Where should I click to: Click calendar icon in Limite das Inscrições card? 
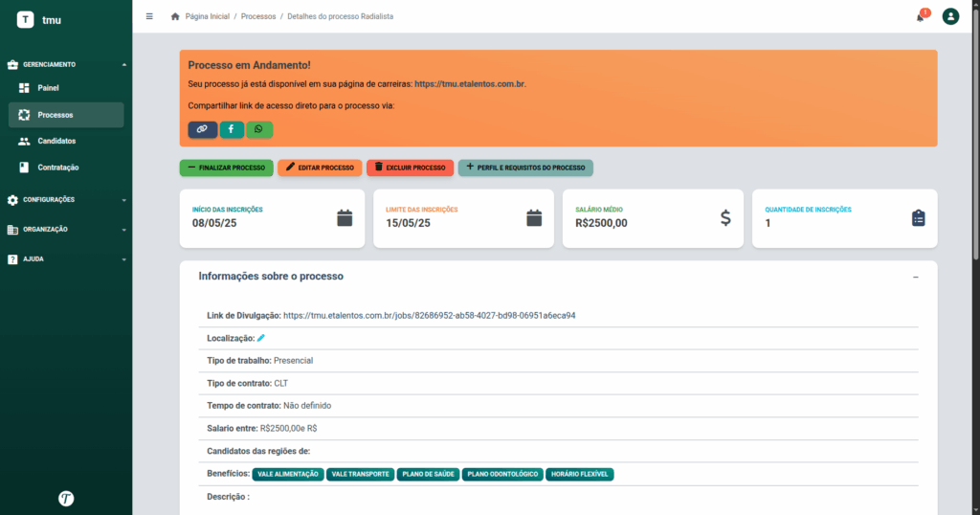[534, 218]
